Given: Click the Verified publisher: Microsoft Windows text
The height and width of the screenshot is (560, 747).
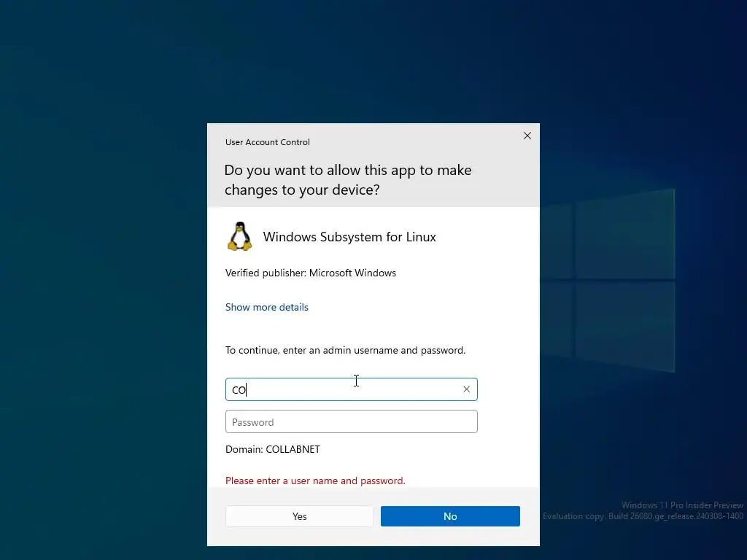Looking at the screenshot, I should pos(311,273).
